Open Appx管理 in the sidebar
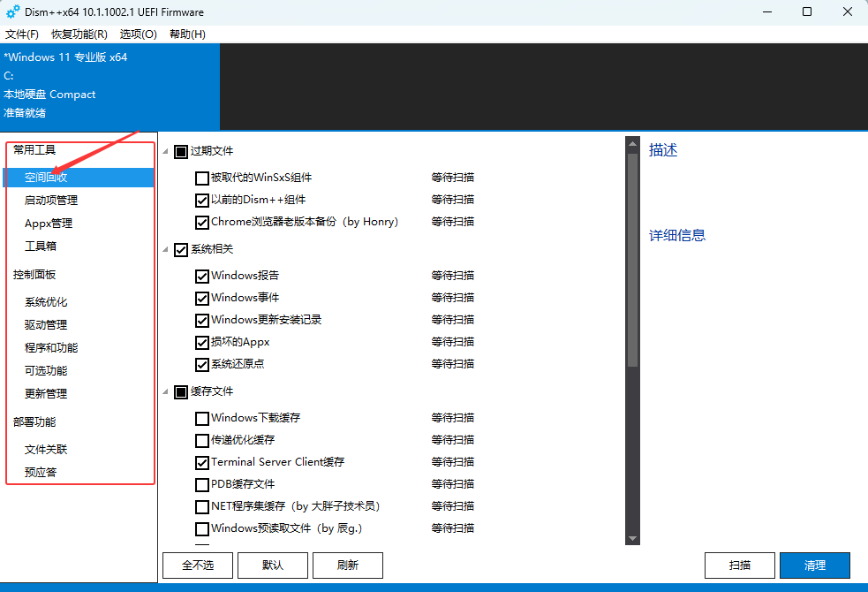Image resolution: width=868 pixels, height=592 pixels. [49, 224]
